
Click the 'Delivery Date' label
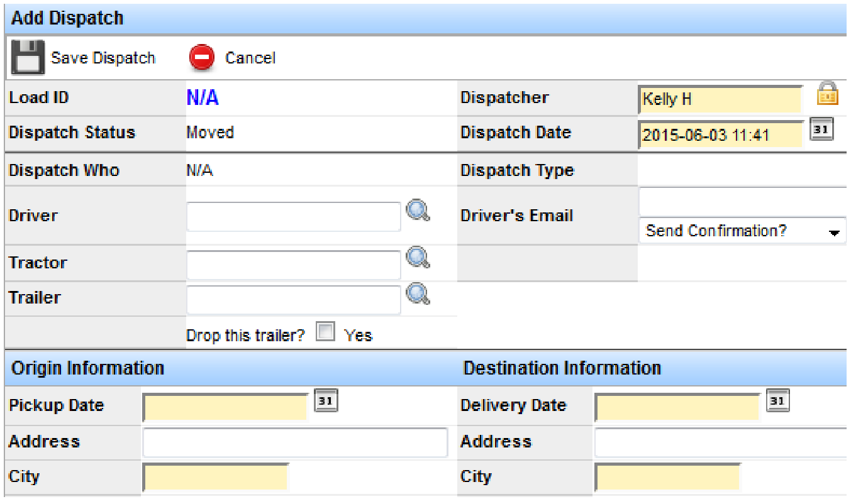click(513, 405)
